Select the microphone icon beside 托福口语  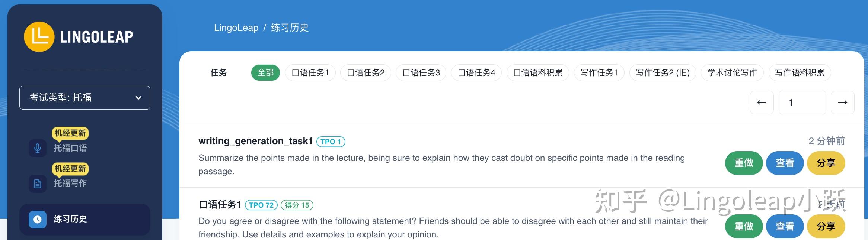point(37,148)
